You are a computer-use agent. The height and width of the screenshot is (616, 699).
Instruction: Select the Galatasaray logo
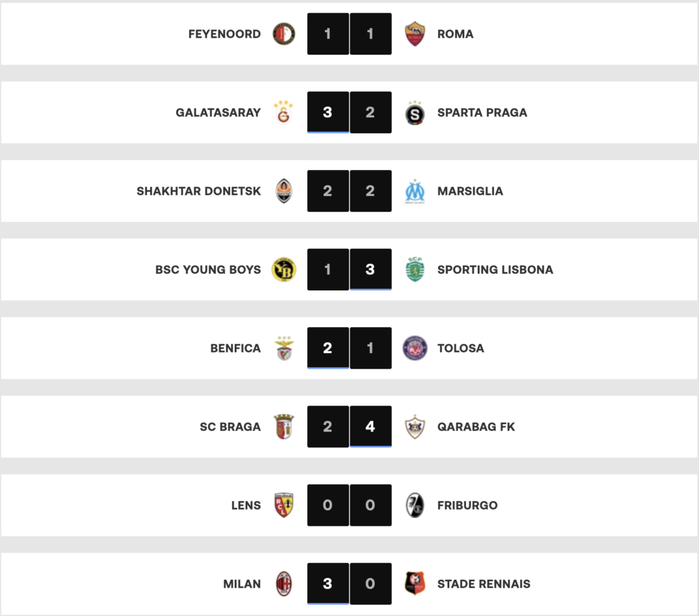coord(283,113)
